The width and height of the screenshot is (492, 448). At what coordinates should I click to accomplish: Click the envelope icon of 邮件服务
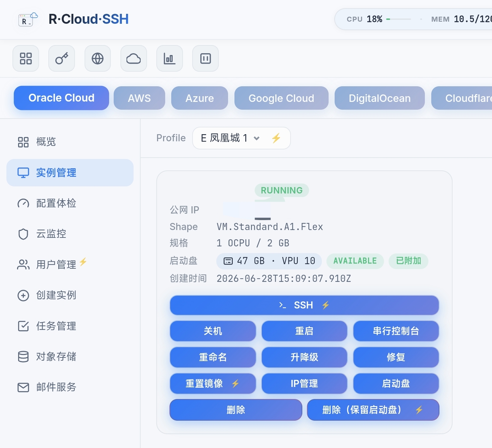[23, 387]
